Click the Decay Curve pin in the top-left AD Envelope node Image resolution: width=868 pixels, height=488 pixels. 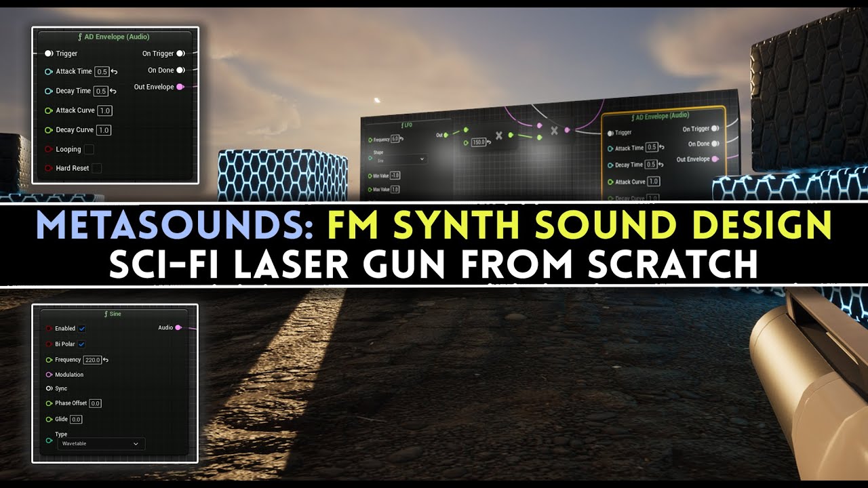coord(49,130)
